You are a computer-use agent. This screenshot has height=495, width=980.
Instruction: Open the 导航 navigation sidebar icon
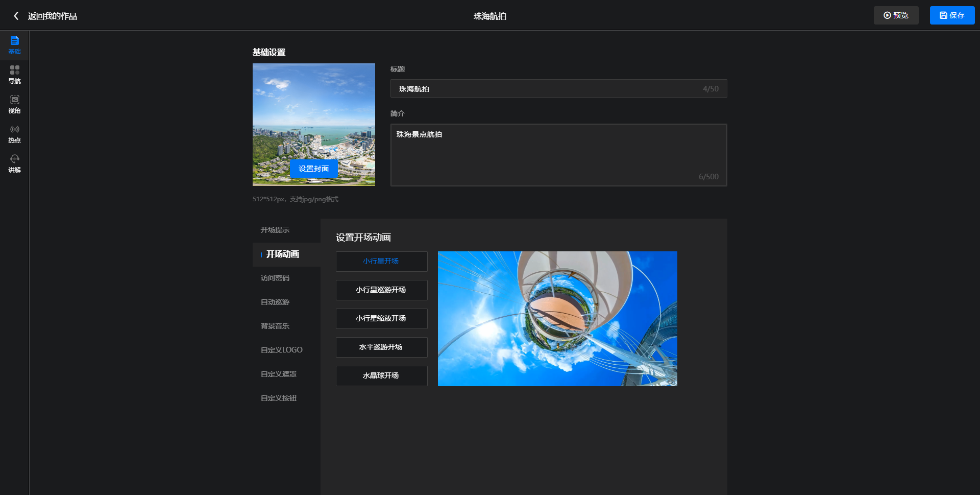click(x=14, y=75)
